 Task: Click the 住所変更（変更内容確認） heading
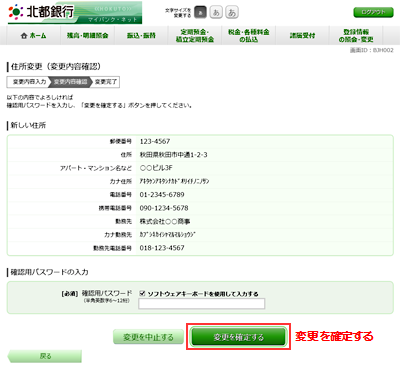56,67
